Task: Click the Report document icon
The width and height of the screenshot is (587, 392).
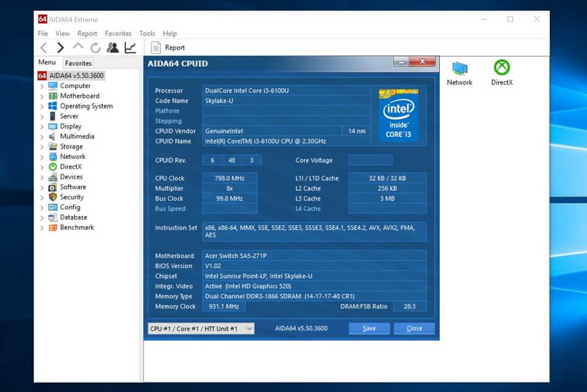Action: pyautogui.click(x=156, y=48)
